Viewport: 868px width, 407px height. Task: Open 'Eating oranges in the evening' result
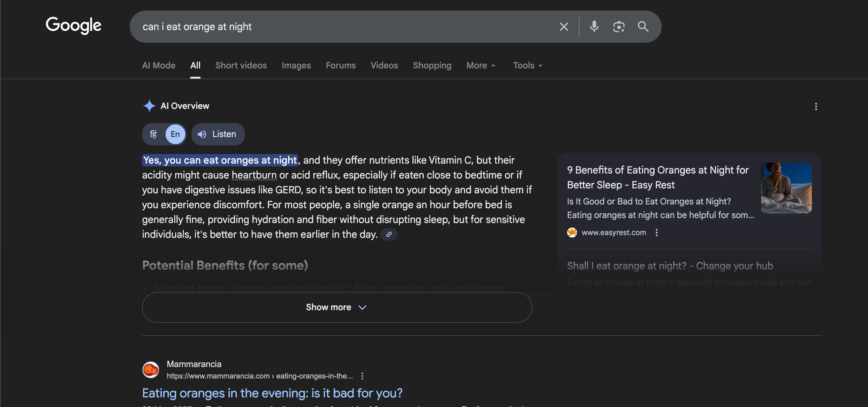pos(272,393)
